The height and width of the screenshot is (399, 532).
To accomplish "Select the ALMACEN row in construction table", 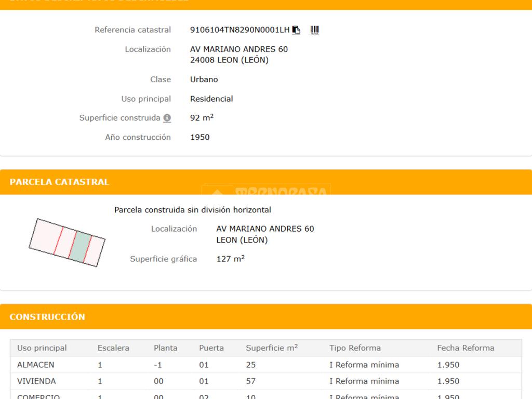I will point(36,365).
